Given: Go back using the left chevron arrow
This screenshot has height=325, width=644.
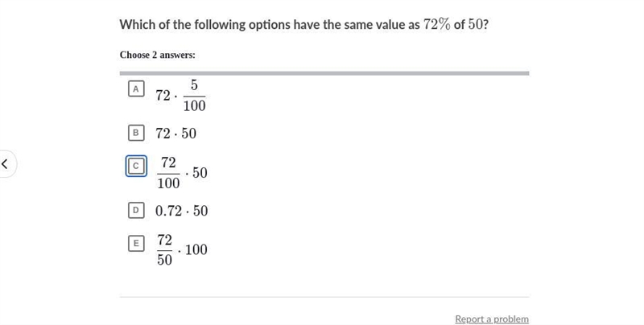Looking at the screenshot, I should [5, 164].
